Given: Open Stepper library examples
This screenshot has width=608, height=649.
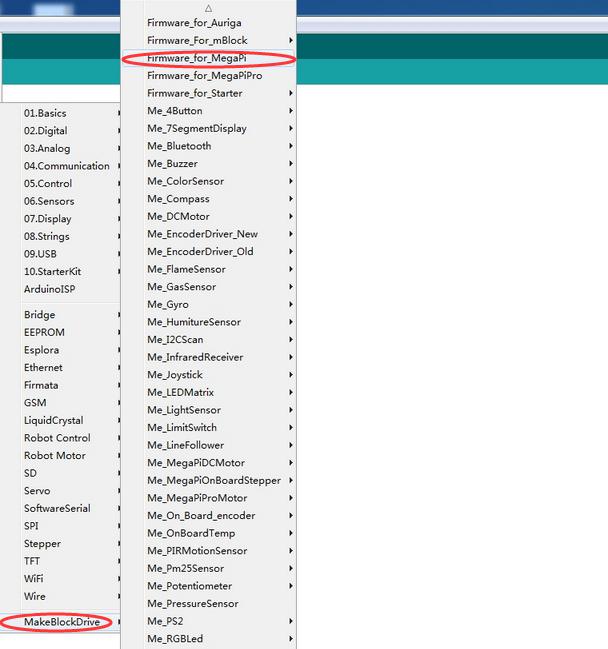Looking at the screenshot, I should (x=60, y=543).
